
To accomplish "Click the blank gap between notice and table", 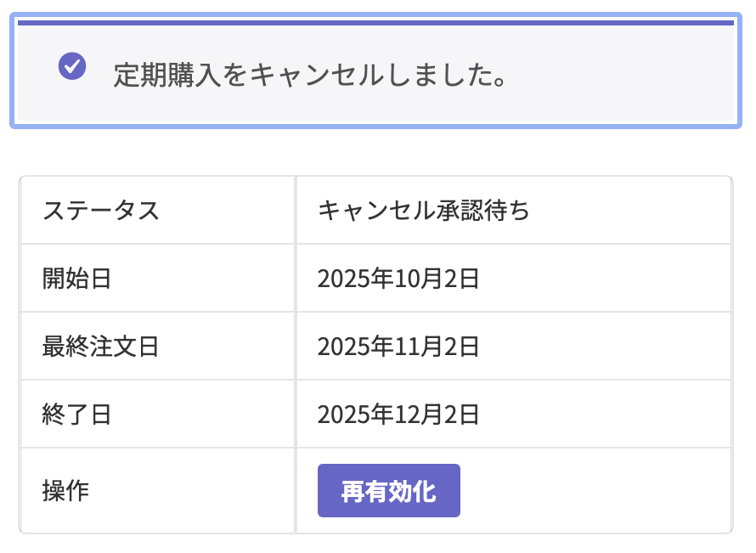I will pos(375,153).
